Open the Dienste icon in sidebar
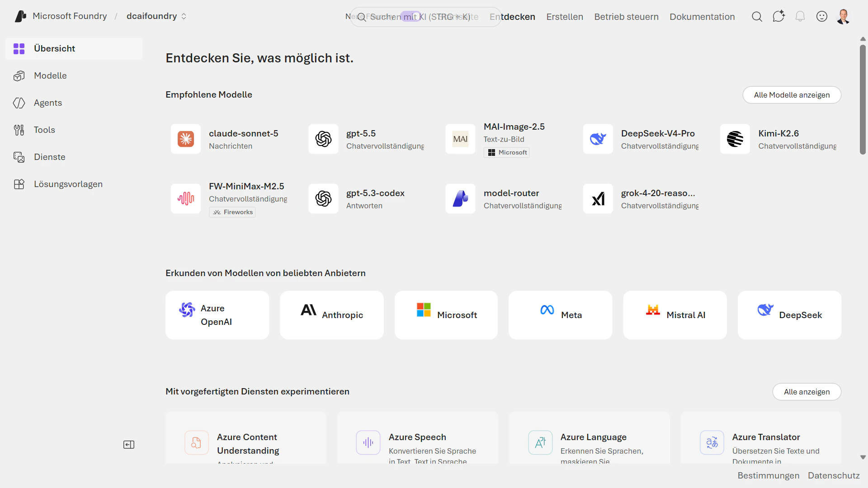868x488 pixels. pyautogui.click(x=19, y=157)
